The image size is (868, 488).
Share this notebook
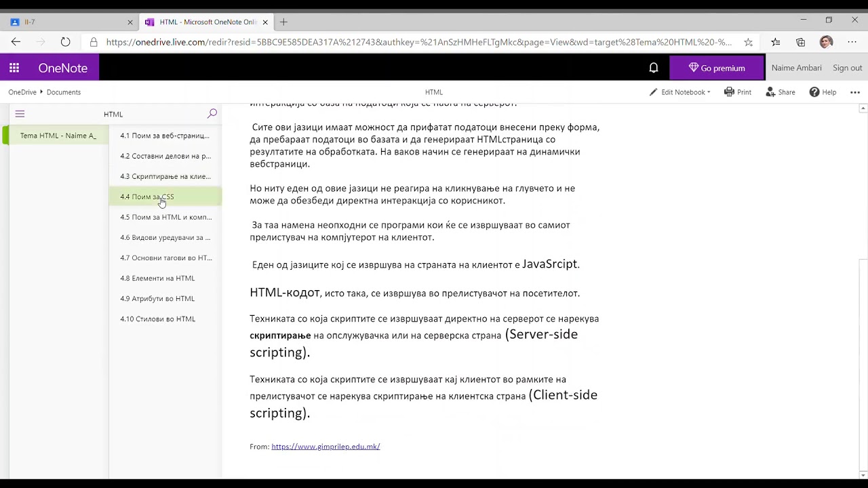(781, 92)
